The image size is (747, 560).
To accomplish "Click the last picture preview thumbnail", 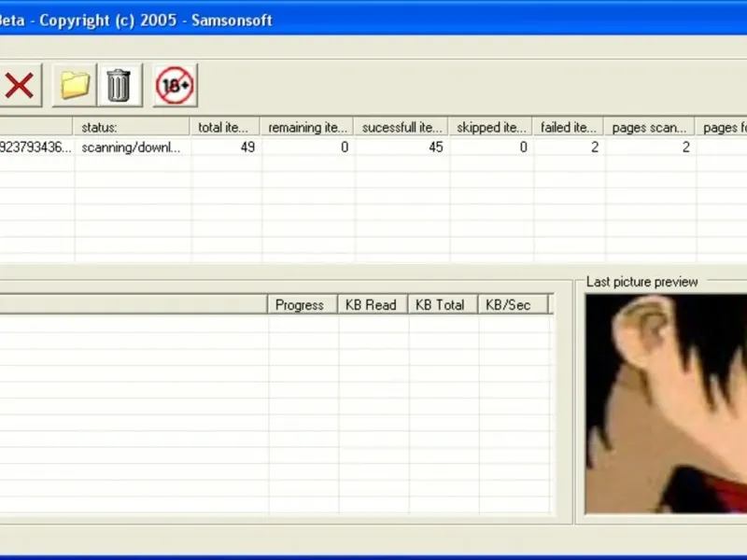I will [666, 404].
